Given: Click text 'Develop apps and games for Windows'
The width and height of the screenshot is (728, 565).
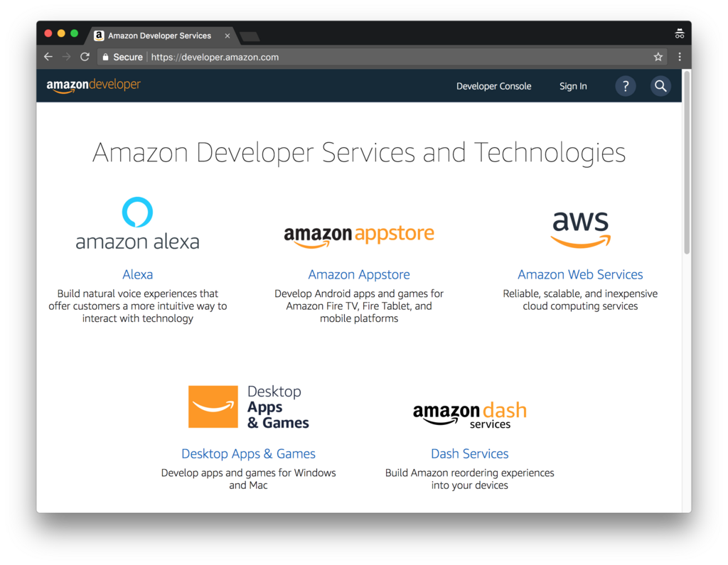Looking at the screenshot, I should pos(248,473).
